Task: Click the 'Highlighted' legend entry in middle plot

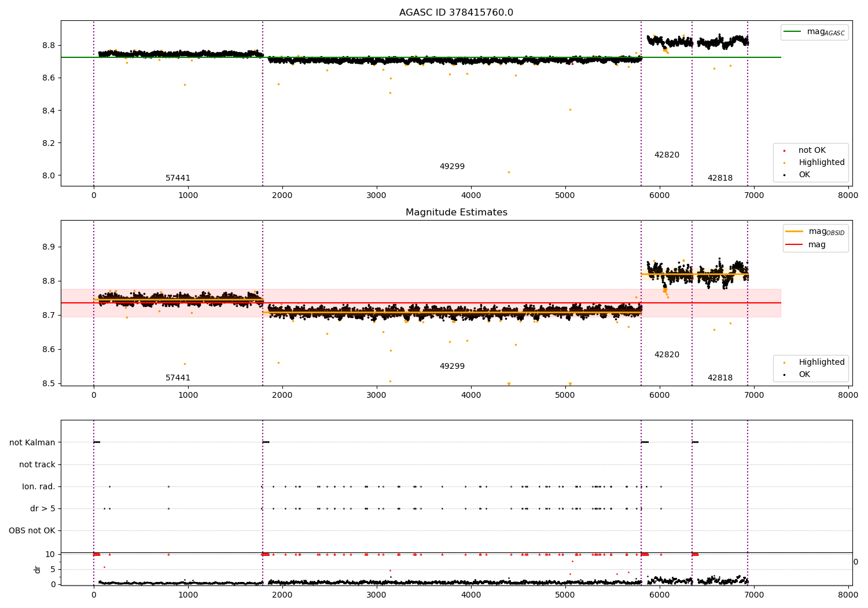Action: (815, 362)
